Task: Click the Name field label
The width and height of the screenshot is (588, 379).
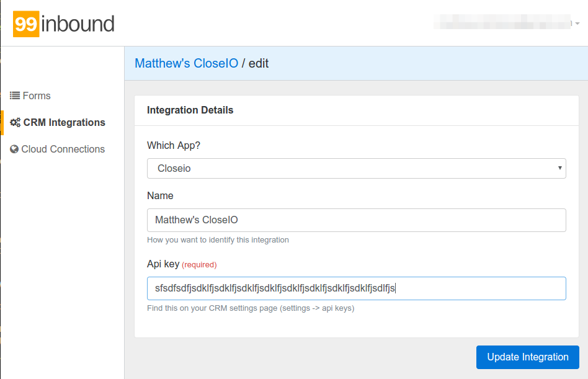Action: tap(160, 195)
